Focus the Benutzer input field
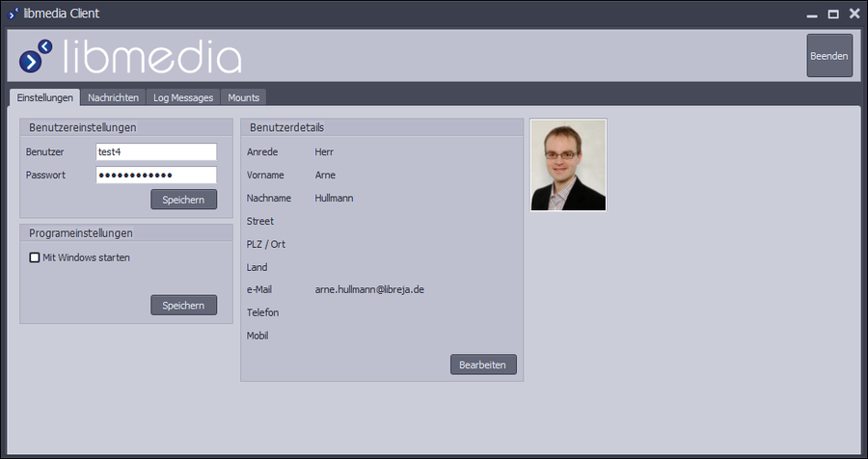The height and width of the screenshot is (459, 868). [x=156, y=151]
